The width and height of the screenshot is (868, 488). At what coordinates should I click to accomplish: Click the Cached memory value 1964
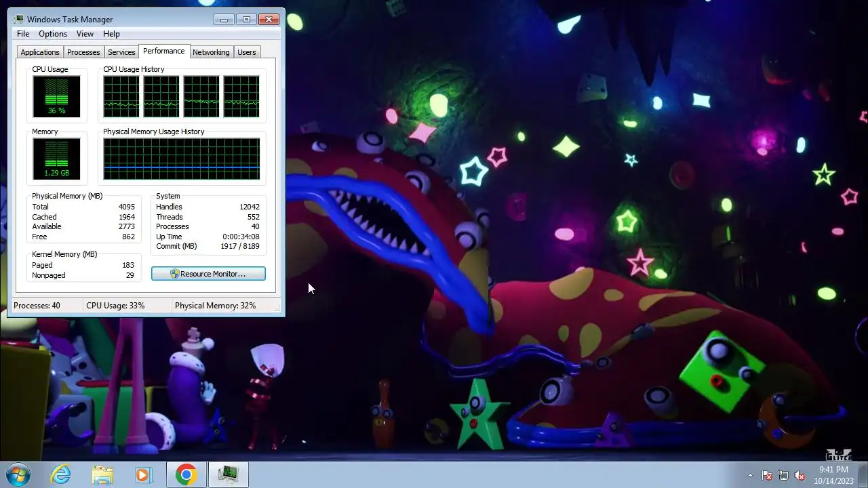pyautogui.click(x=127, y=217)
